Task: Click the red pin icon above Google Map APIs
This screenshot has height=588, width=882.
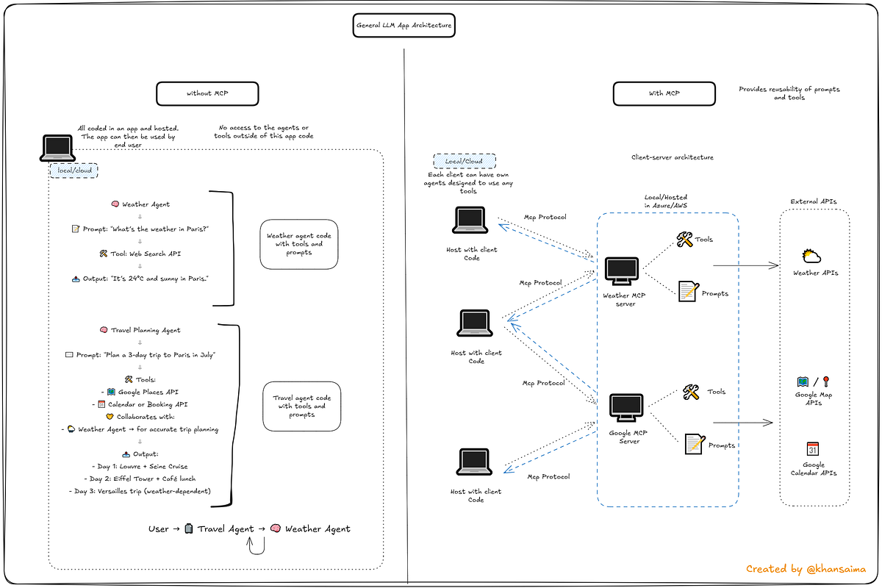Action: click(825, 381)
